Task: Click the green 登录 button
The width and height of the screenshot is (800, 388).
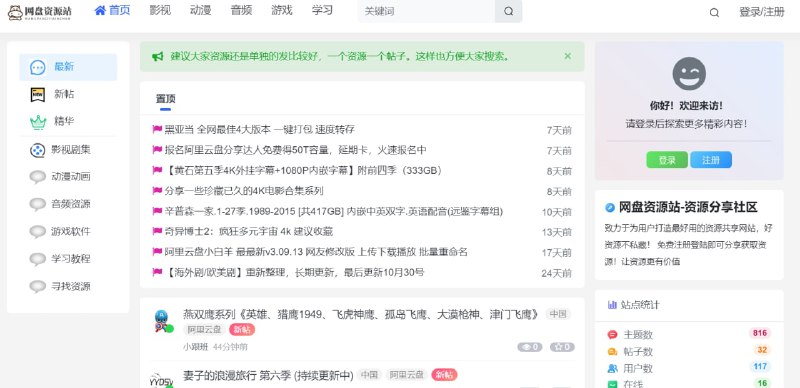Action: pos(667,160)
